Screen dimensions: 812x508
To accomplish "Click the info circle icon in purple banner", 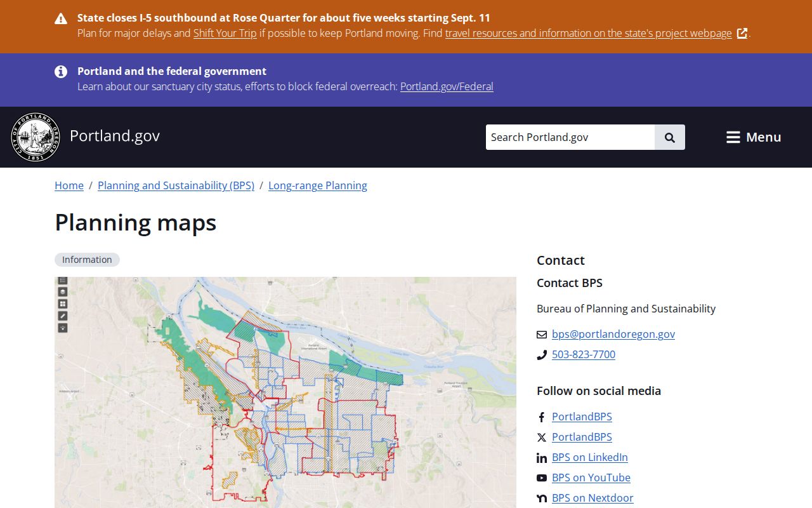I will (x=61, y=72).
